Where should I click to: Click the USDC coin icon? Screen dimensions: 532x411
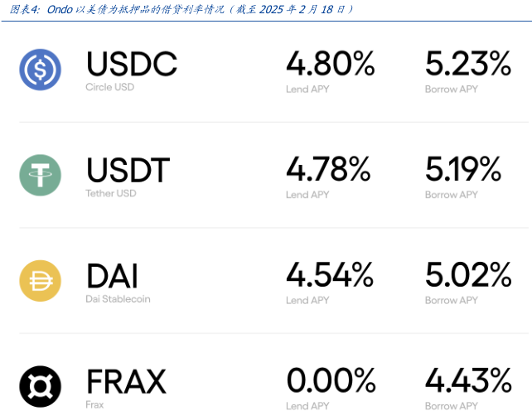point(41,70)
